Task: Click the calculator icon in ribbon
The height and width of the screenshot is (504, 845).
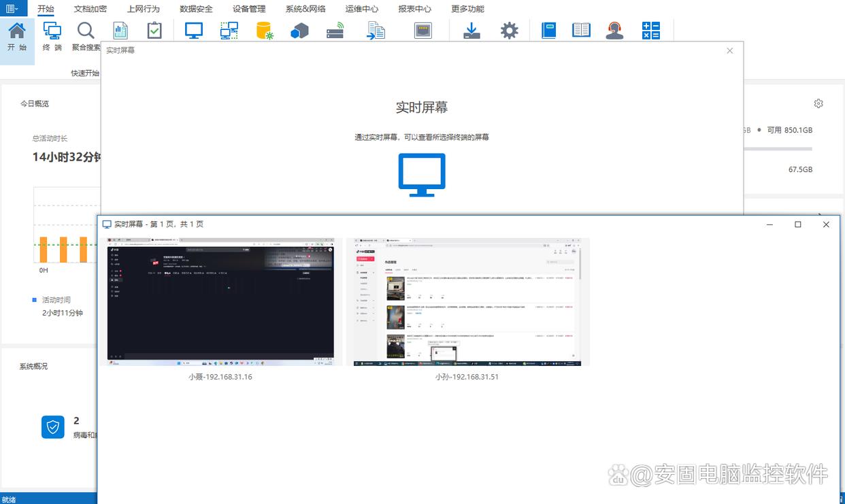Action: coord(651,31)
